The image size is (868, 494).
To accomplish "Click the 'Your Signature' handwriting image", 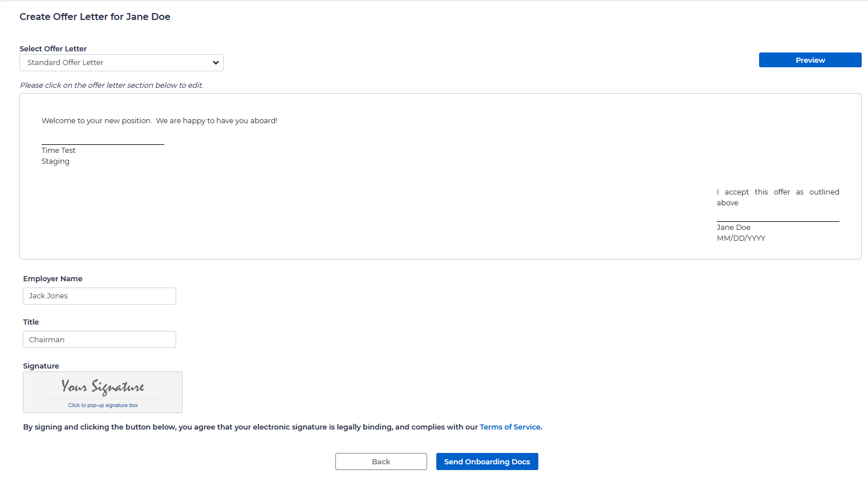I will tap(103, 387).
